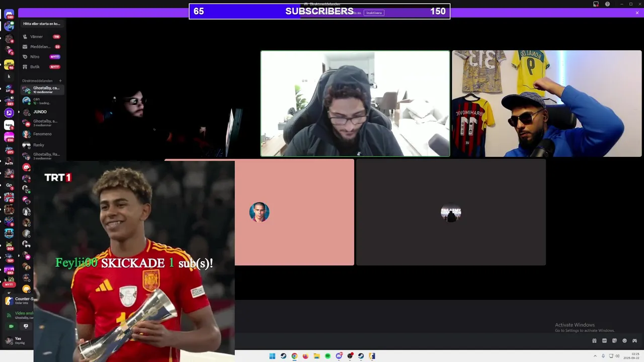Image resolution: width=644 pixels, height=362 pixels.
Task: Open the purple arrow server icon
Action: (x=9, y=113)
